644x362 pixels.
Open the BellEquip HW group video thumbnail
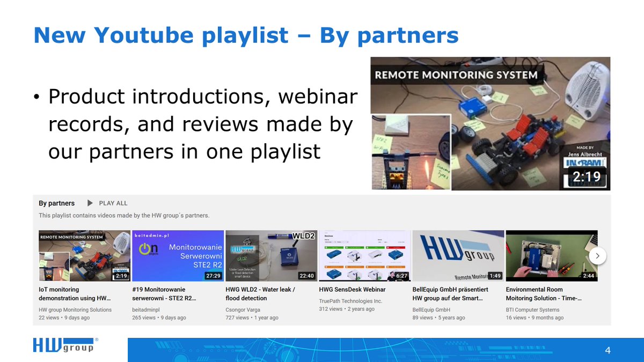coord(458,256)
